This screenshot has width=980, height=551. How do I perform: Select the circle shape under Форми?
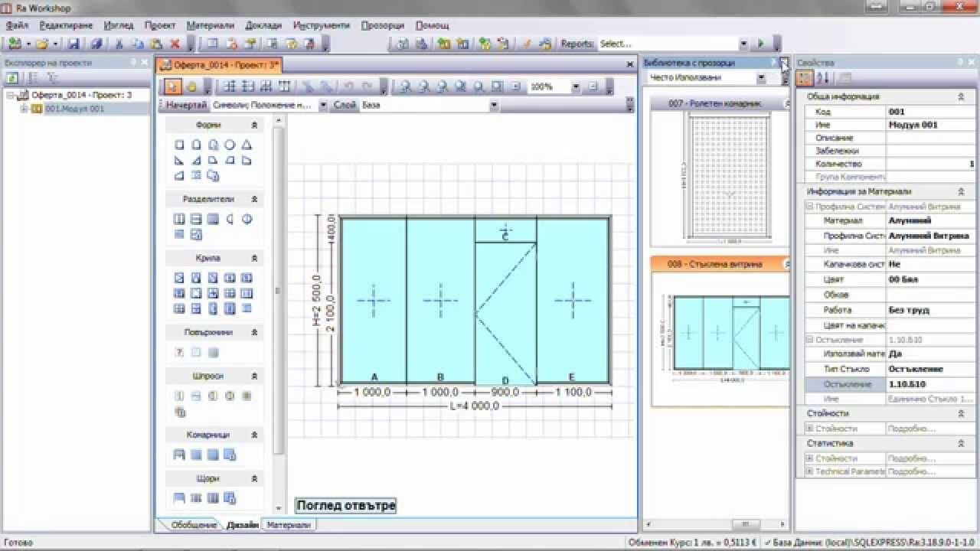point(230,144)
